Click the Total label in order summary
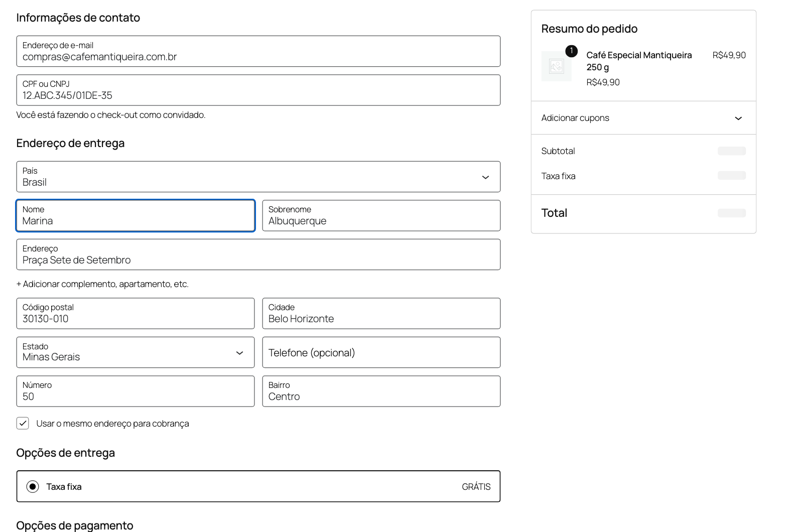The height and width of the screenshot is (532, 788). pyautogui.click(x=554, y=213)
